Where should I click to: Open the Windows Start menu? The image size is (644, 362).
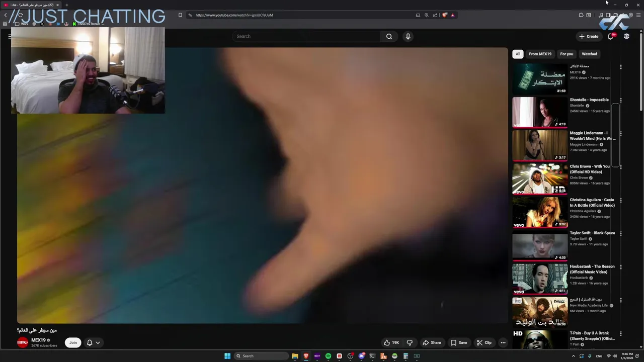coord(227,356)
